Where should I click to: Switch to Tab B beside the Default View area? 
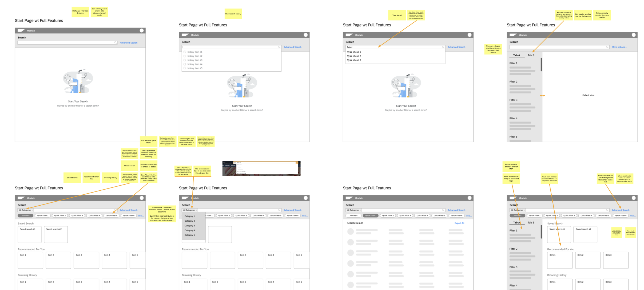point(531,55)
